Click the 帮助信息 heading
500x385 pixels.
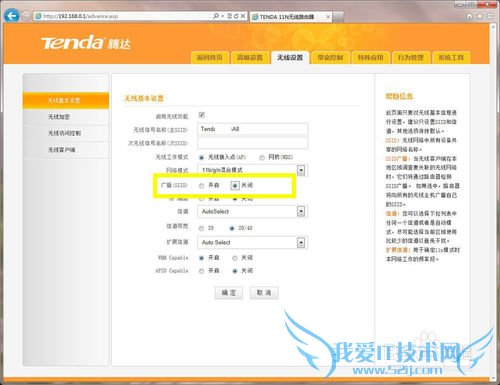point(399,96)
